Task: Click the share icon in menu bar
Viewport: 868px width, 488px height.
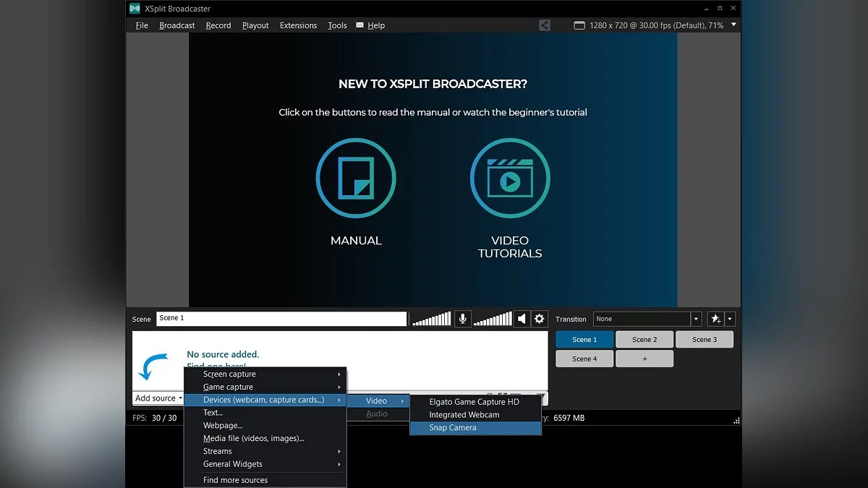Action: (545, 25)
